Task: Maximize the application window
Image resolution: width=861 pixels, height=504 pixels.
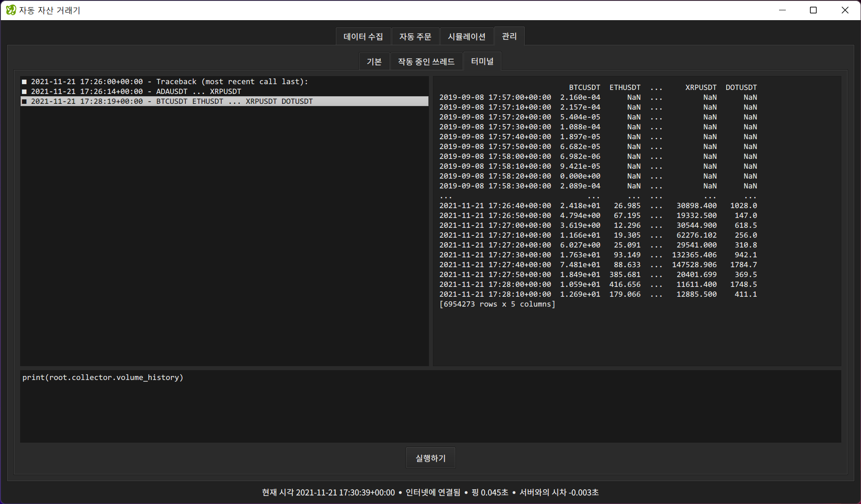Action: click(813, 10)
